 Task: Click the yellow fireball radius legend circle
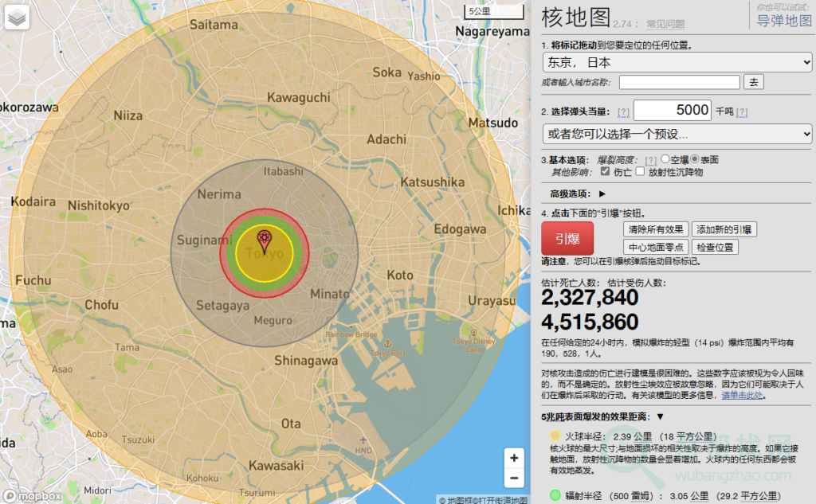[555, 436]
